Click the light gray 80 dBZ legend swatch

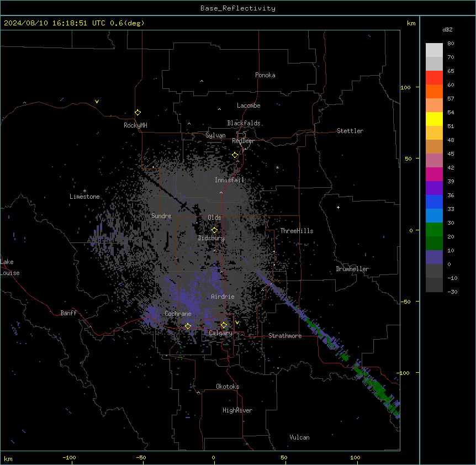(x=434, y=50)
